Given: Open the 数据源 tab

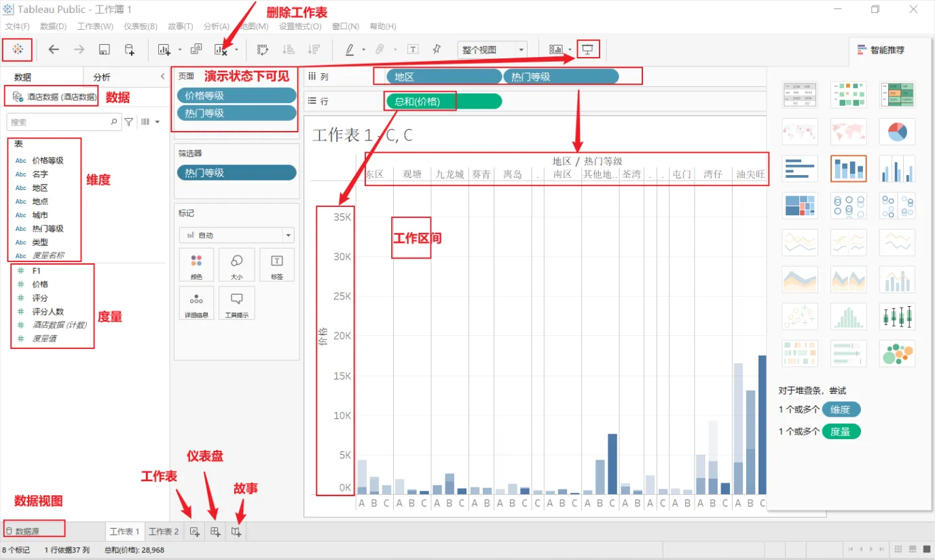Looking at the screenshot, I should pyautogui.click(x=27, y=531).
